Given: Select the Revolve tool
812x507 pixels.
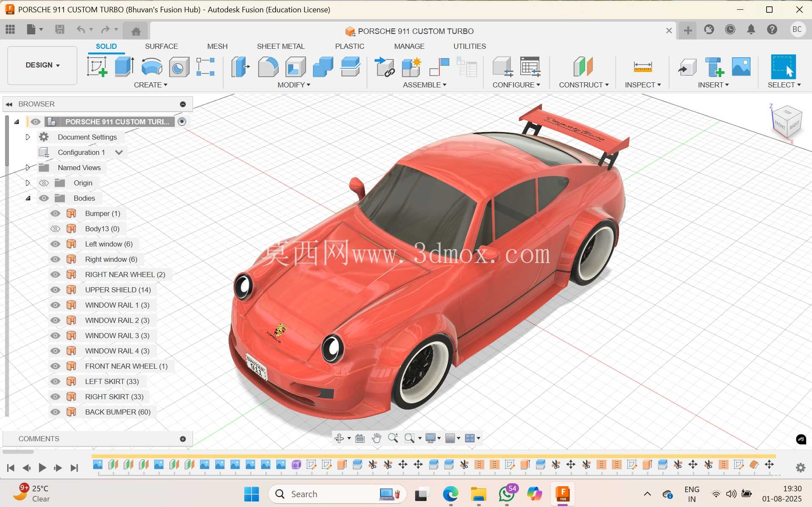Looking at the screenshot, I should (x=151, y=67).
